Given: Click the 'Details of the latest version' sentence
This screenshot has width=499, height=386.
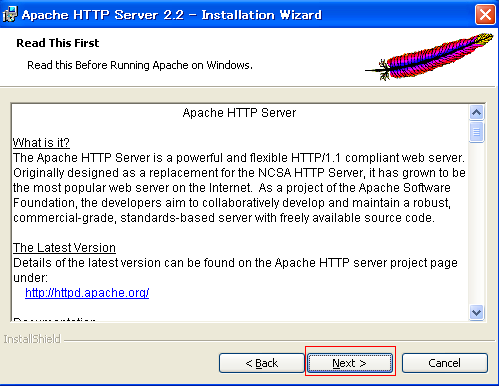Looking at the screenshot, I should (x=235, y=270).
